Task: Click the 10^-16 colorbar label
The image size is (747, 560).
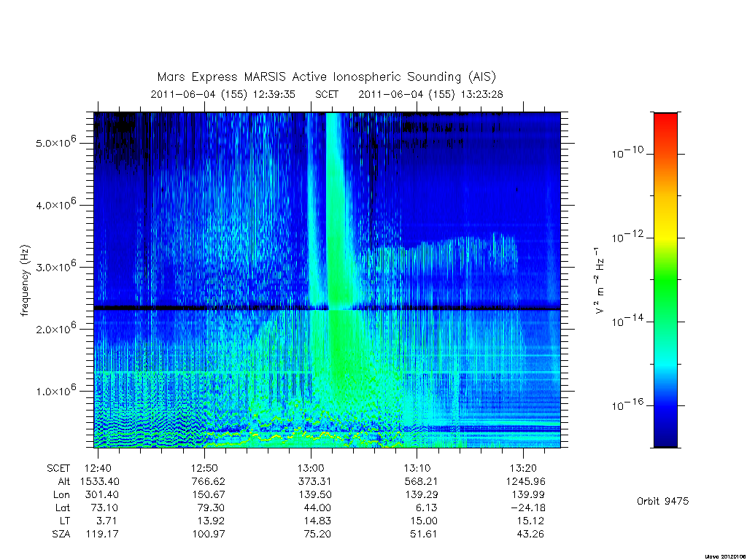Action: (x=627, y=405)
